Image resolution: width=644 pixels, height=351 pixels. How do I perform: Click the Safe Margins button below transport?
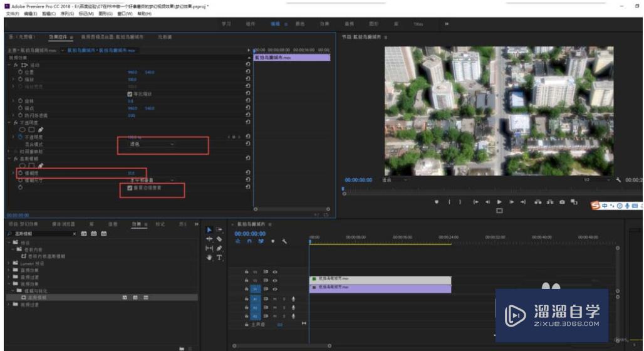coord(499,211)
